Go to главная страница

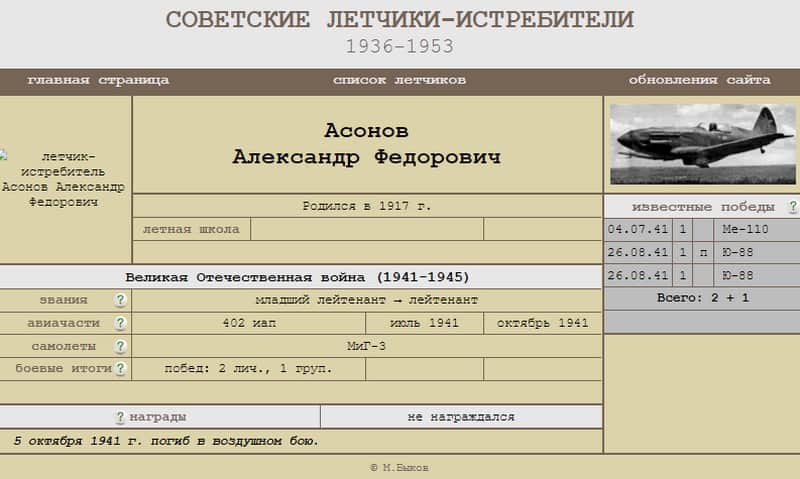[98, 80]
